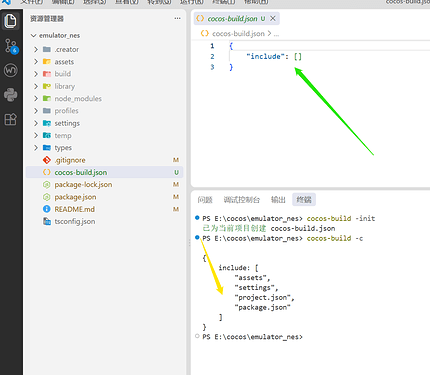Viewport: 430px width, 375px height.
Task: Click the M status badge of README.md
Action: point(176,209)
